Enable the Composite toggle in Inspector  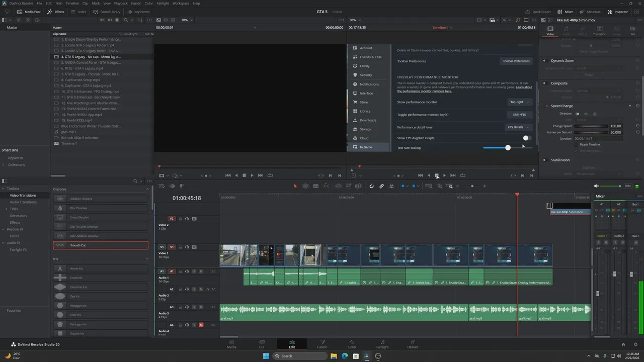point(544,83)
